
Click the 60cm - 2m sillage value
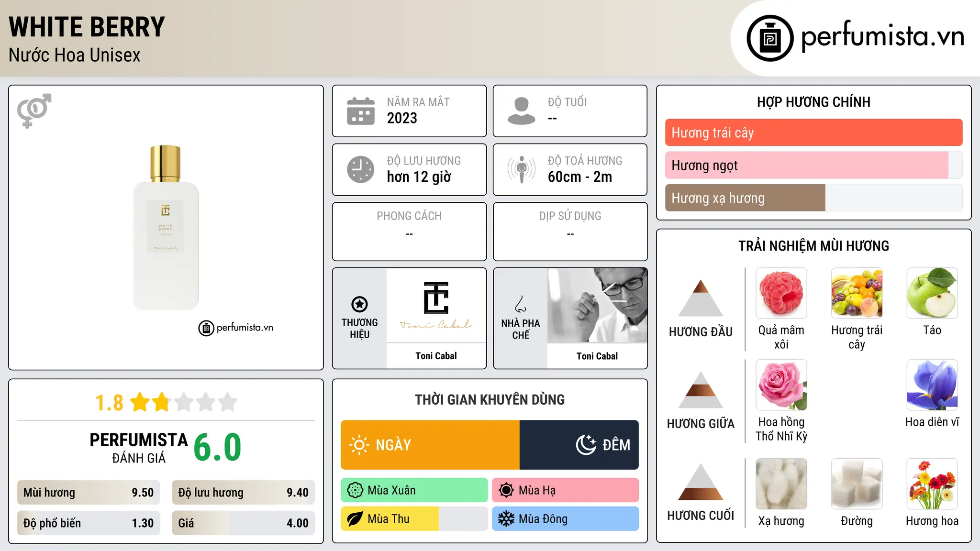(x=580, y=177)
